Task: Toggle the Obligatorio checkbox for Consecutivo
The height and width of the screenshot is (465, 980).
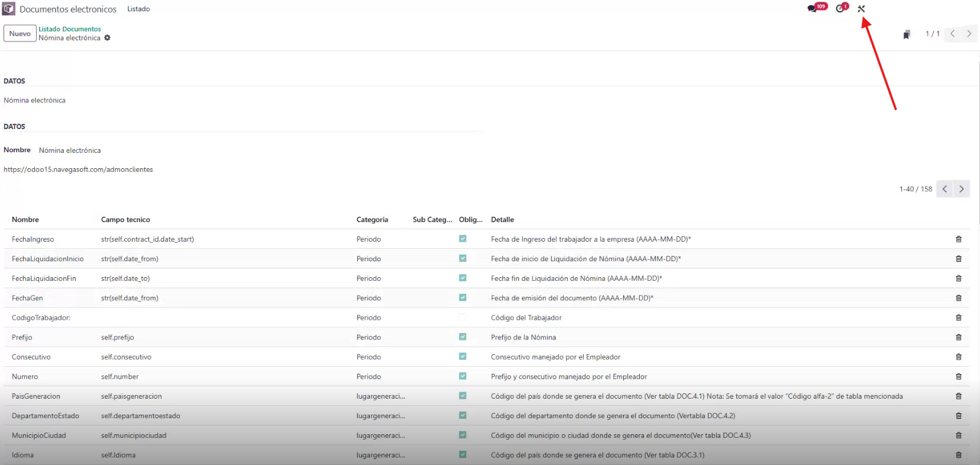Action: coord(463,357)
